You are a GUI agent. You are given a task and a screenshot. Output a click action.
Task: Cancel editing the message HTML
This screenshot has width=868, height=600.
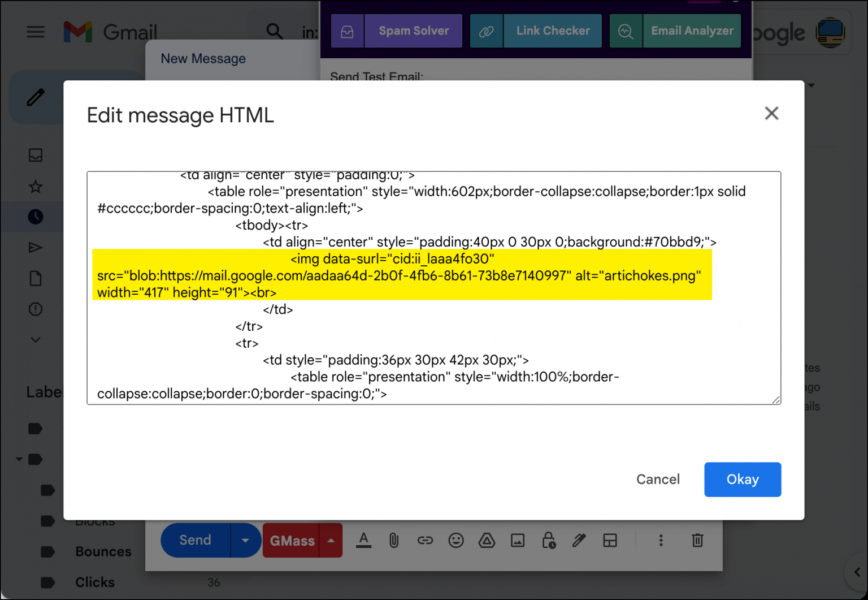pyautogui.click(x=658, y=479)
